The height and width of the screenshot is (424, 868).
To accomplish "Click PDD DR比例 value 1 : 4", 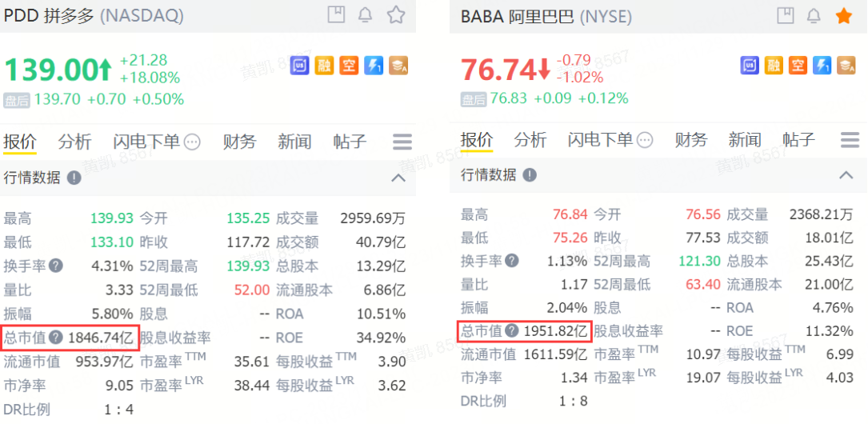I will click(119, 410).
